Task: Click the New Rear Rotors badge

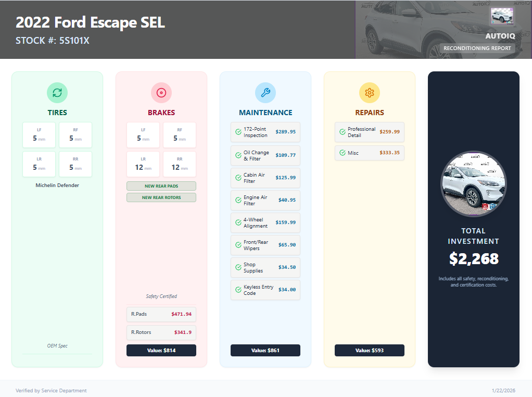Action: [161, 197]
